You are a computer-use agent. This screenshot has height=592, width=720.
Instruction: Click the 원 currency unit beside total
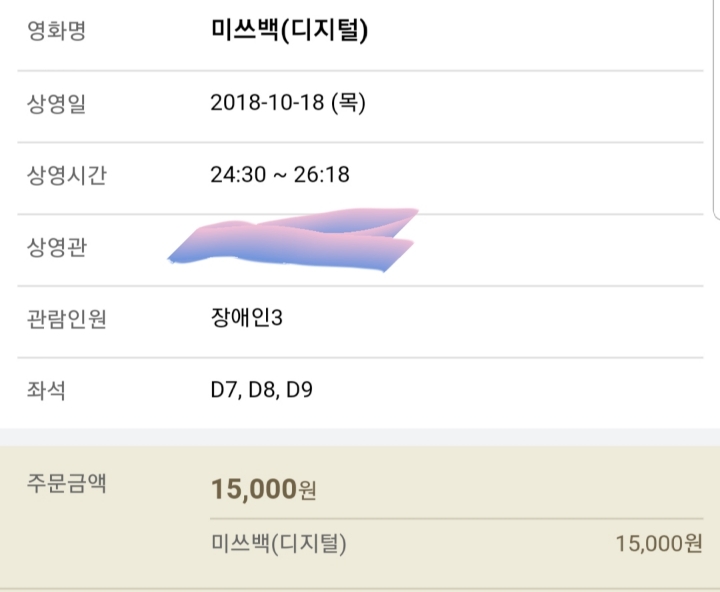click(308, 491)
